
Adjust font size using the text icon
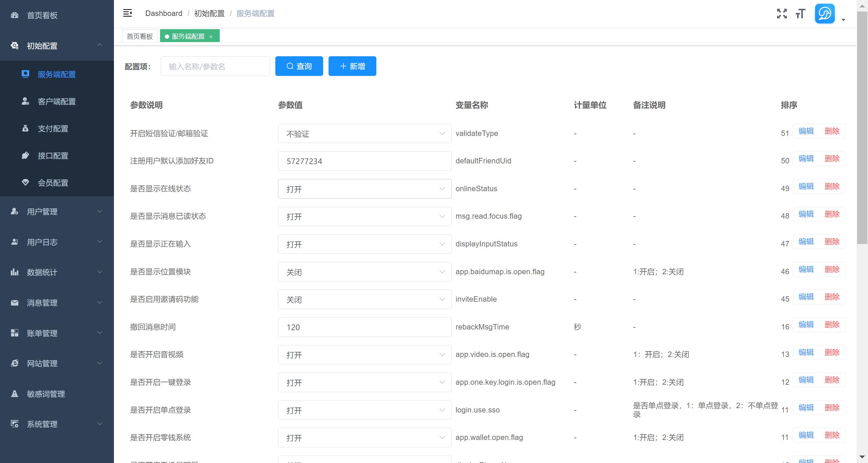click(x=801, y=14)
